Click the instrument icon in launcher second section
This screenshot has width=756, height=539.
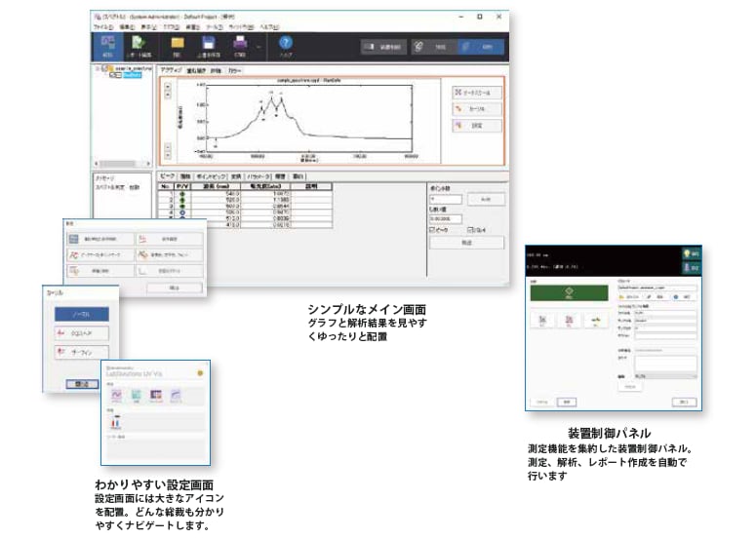tap(116, 422)
